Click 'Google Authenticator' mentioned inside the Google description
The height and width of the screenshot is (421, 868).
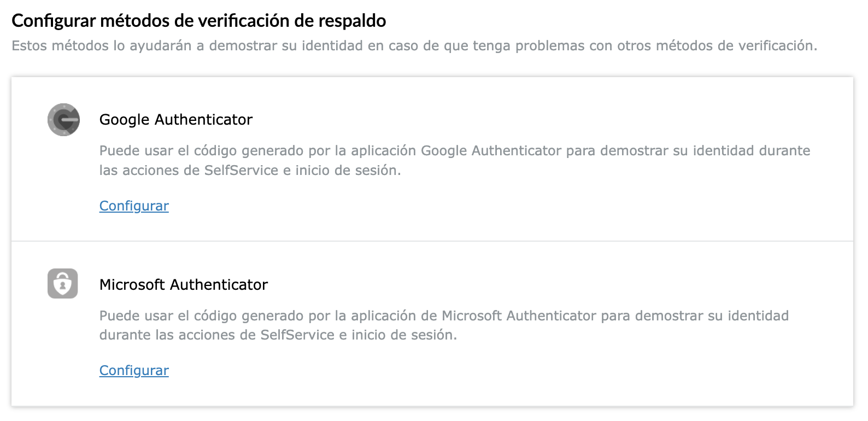[x=491, y=151]
